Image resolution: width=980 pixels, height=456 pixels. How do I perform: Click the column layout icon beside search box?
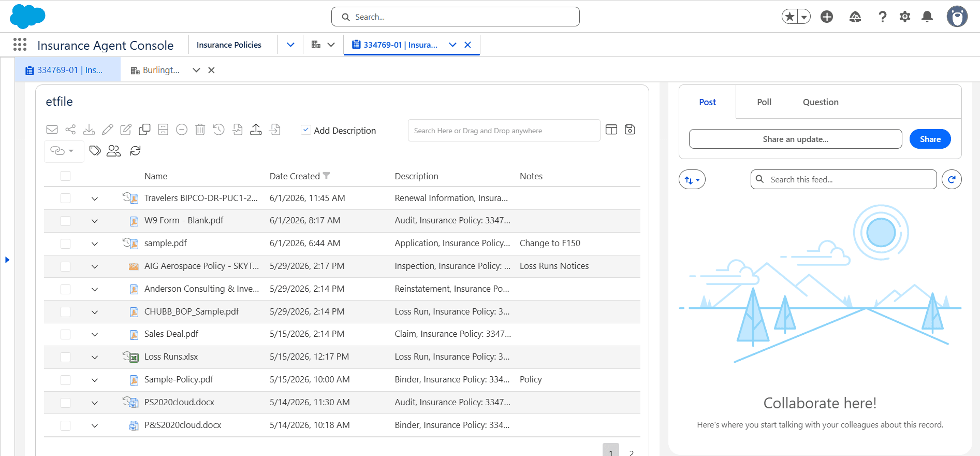point(611,130)
